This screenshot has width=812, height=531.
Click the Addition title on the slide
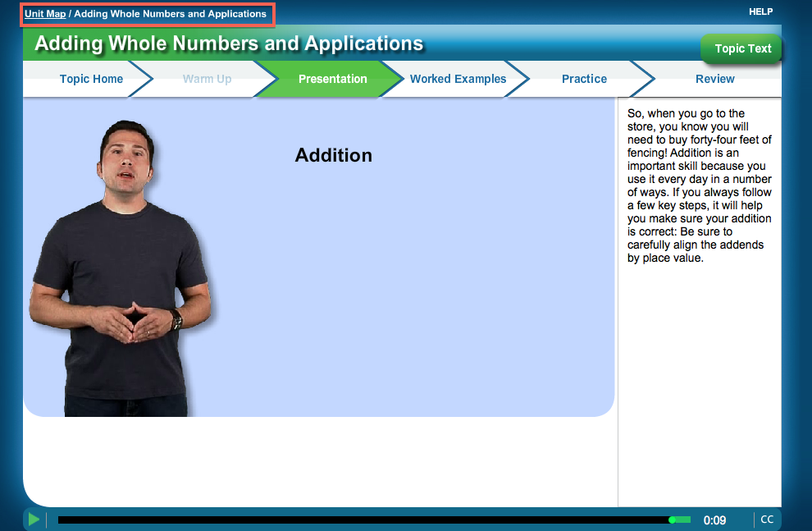[x=333, y=155]
